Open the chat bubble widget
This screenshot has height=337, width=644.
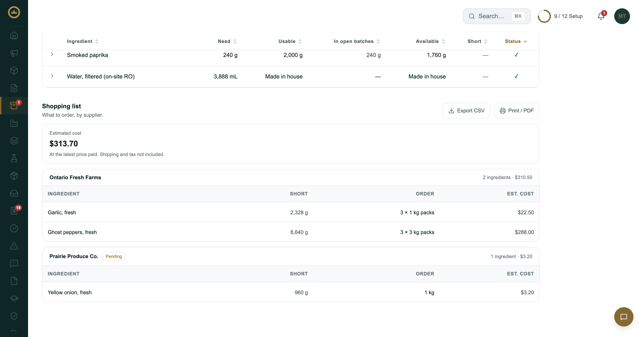[623, 317]
